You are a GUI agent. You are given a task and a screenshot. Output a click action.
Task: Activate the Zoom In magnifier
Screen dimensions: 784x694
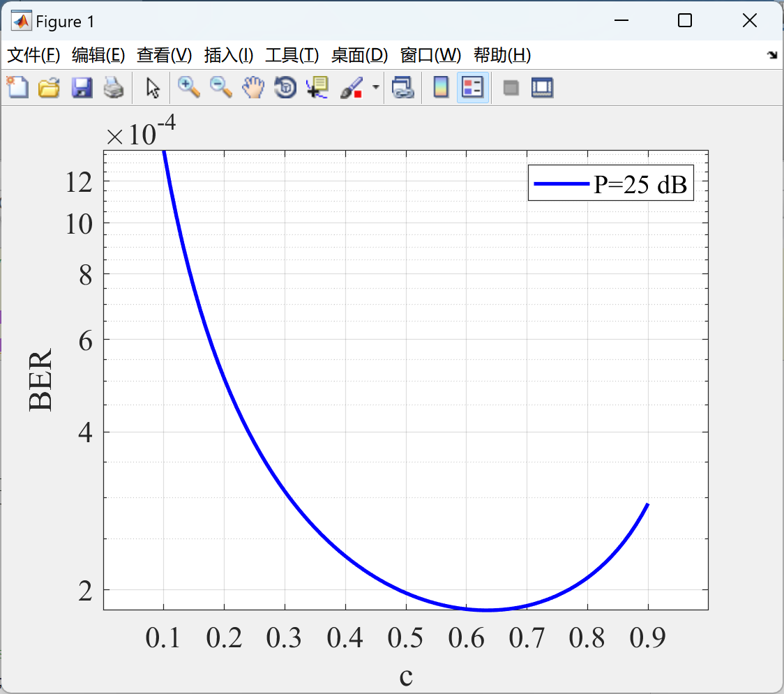[188, 88]
